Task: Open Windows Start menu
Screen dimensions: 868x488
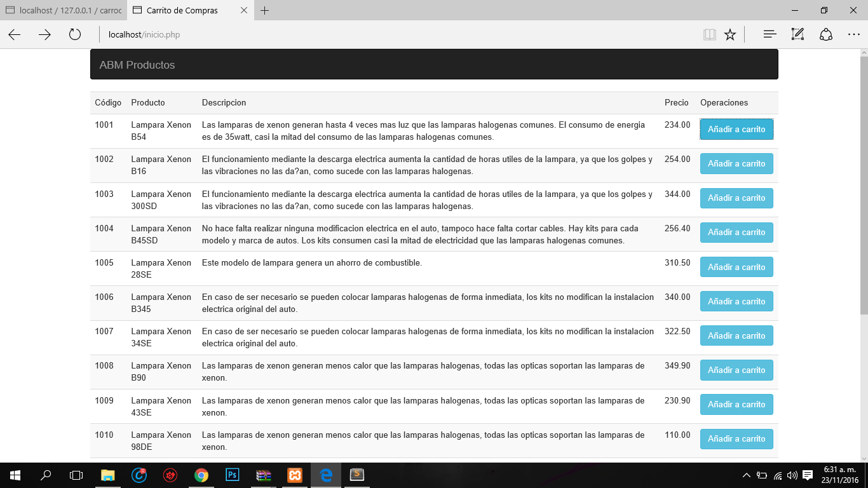Action: tap(15, 475)
